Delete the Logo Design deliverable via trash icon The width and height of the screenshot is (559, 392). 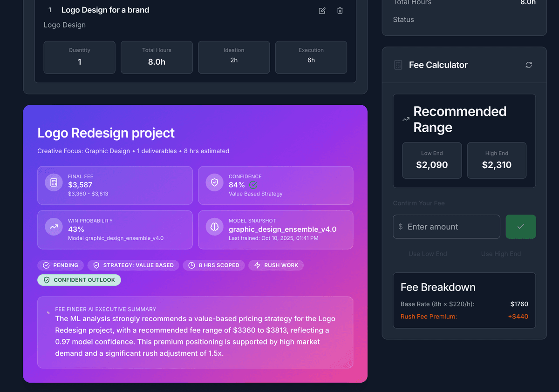pos(340,11)
